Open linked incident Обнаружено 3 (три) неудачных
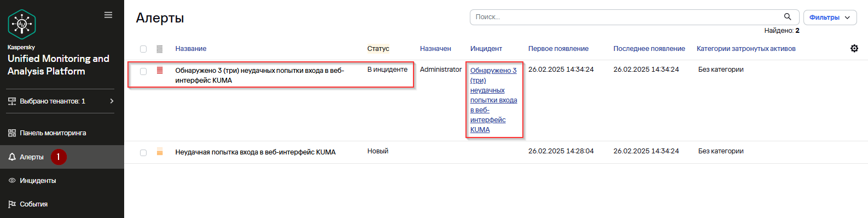Screen dimensions: 868x218 (x=493, y=100)
